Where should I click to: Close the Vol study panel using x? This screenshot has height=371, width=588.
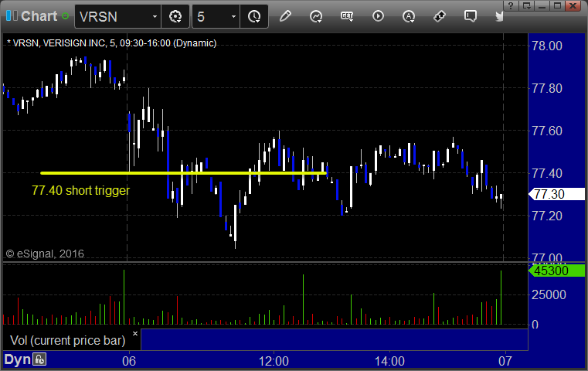click(135, 333)
